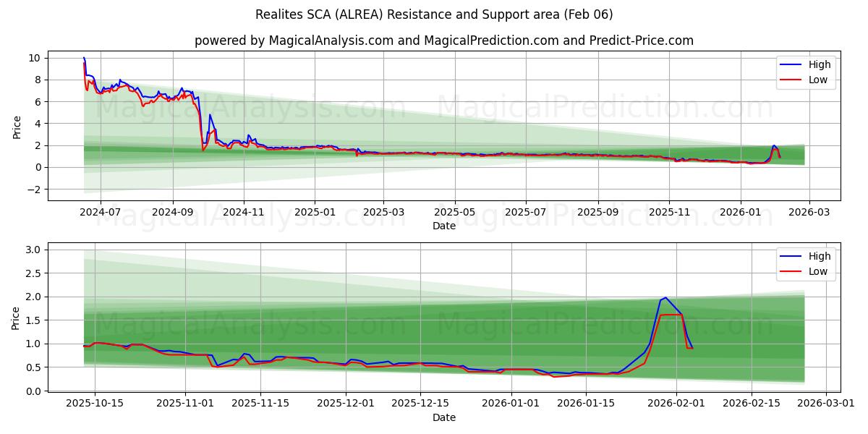The width and height of the screenshot is (868, 434).
Task: Click the "2025-01" tick label on top chart
Action: pyautogui.click(x=315, y=212)
